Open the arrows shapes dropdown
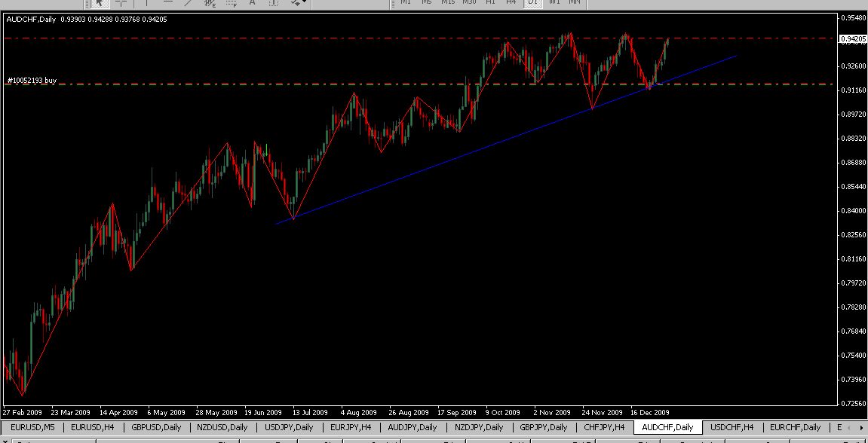The width and height of the screenshot is (868, 443). click(x=298, y=3)
